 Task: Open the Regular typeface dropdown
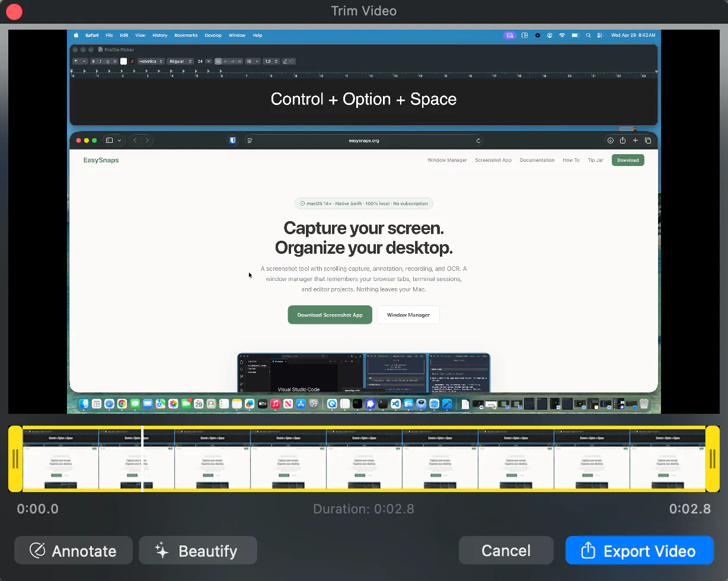click(x=180, y=61)
